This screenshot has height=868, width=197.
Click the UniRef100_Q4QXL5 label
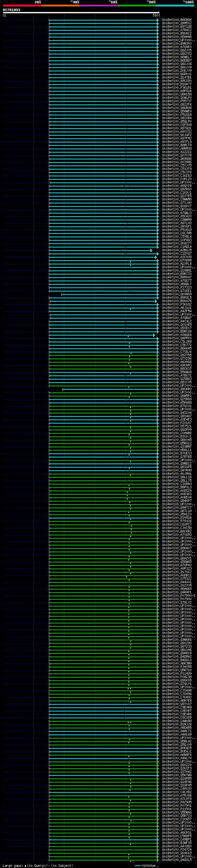click(x=176, y=860)
